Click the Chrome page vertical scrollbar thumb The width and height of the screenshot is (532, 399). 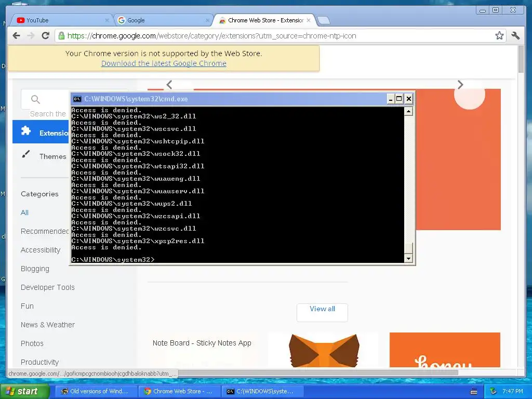[521, 59]
